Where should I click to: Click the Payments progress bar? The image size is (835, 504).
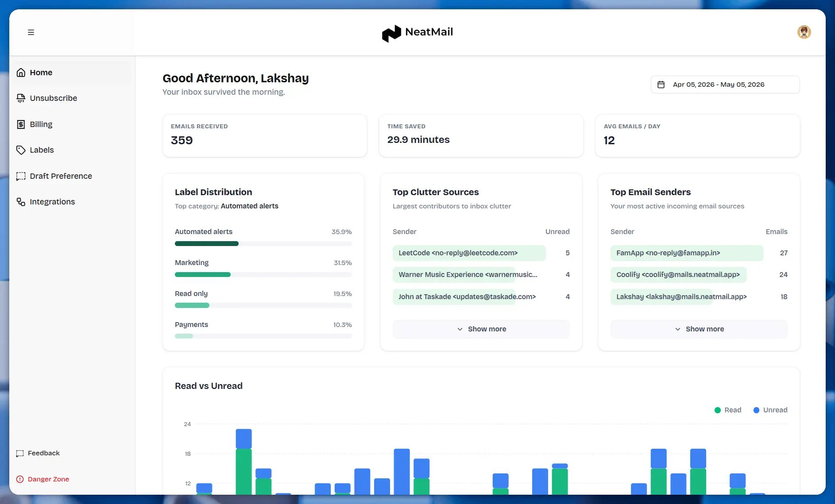tap(263, 336)
